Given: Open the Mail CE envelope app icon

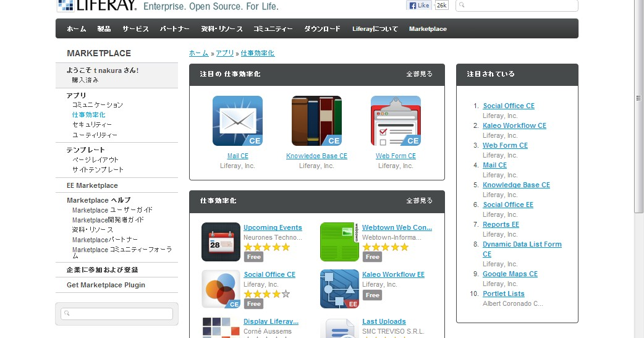Looking at the screenshot, I should [237, 120].
